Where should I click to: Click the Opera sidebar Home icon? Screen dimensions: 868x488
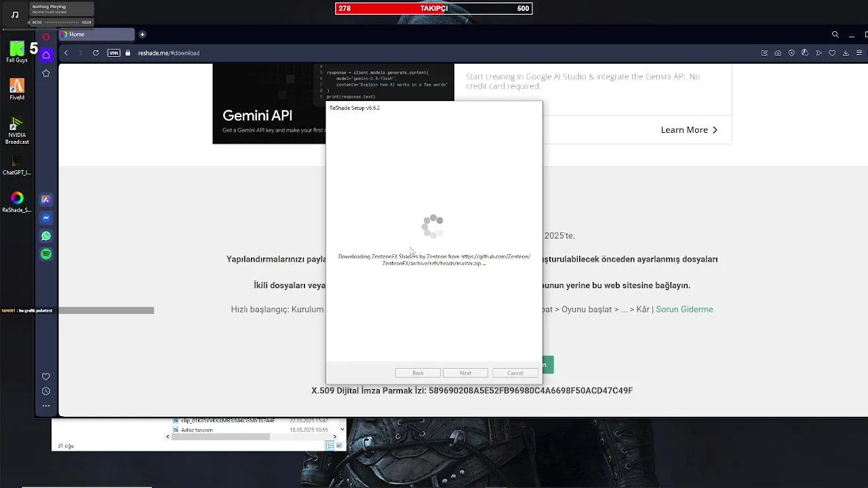coord(46,55)
